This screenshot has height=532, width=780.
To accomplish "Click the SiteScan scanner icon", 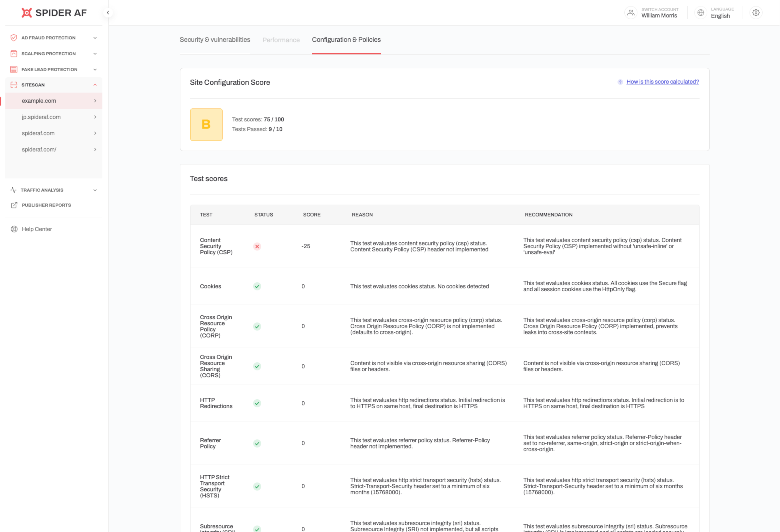I will [14, 85].
